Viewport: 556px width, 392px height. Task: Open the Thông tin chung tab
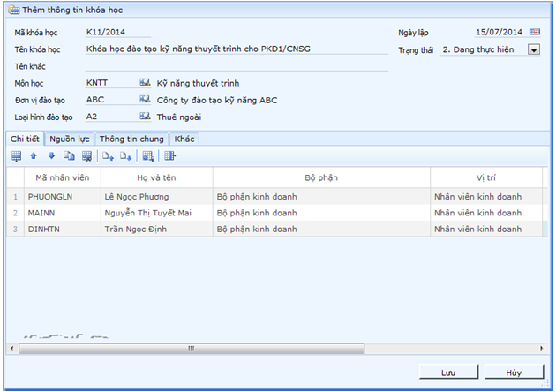tap(131, 139)
